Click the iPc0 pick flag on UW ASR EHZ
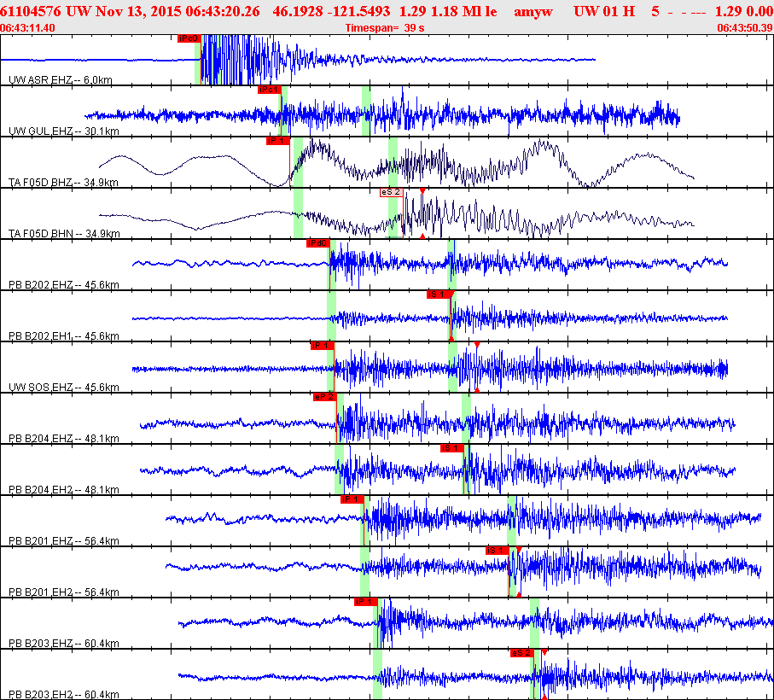The width and height of the screenshot is (774, 700). pyautogui.click(x=189, y=38)
